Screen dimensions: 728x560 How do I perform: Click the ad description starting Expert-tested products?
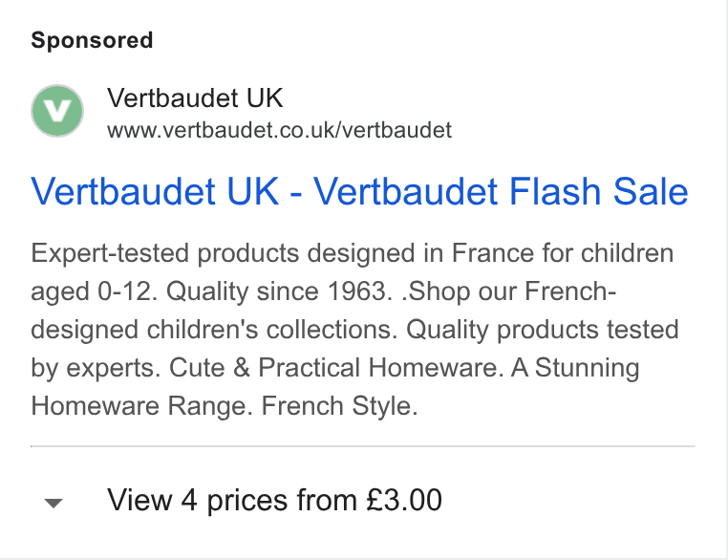(x=355, y=330)
